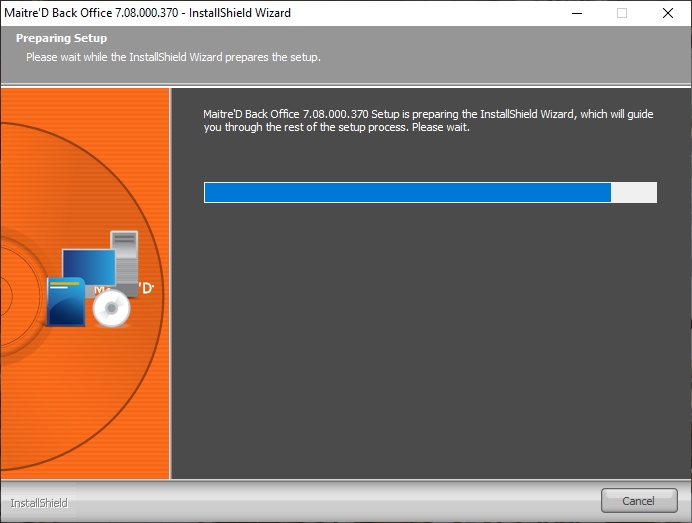Click the Maitre'D logo text behind icons
The image size is (692, 523).
point(145,288)
